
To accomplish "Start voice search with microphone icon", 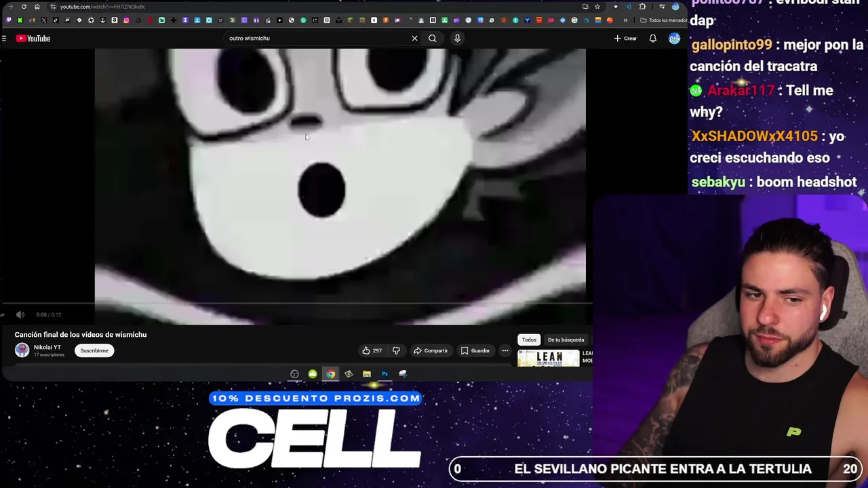I will pyautogui.click(x=457, y=39).
